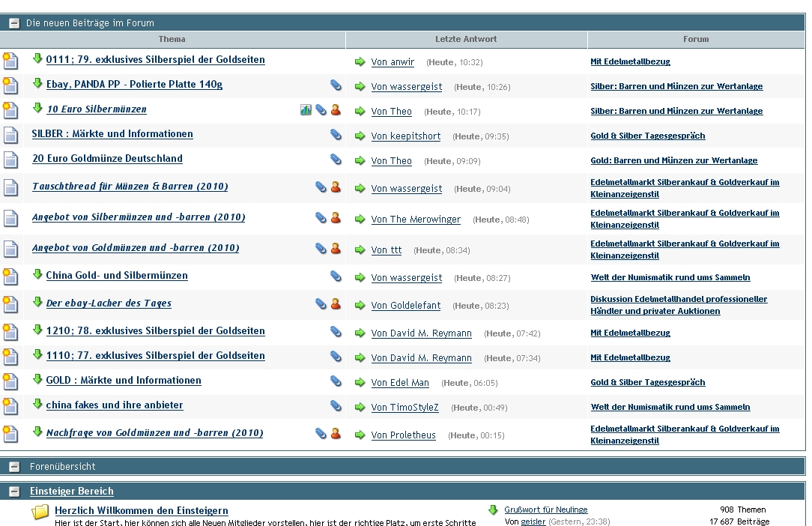Collapse the Einsteiger Bereich category
This screenshot has width=812, height=526.
click(14, 492)
